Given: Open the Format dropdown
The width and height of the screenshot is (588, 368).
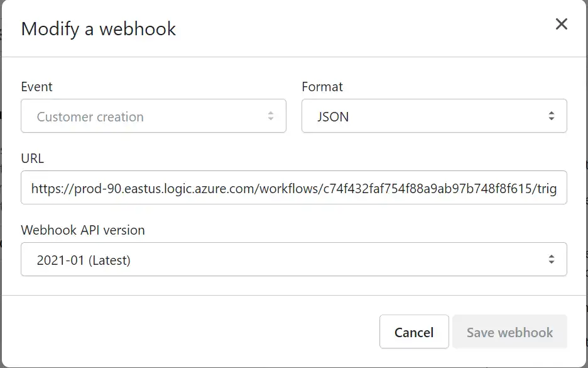Looking at the screenshot, I should [433, 116].
